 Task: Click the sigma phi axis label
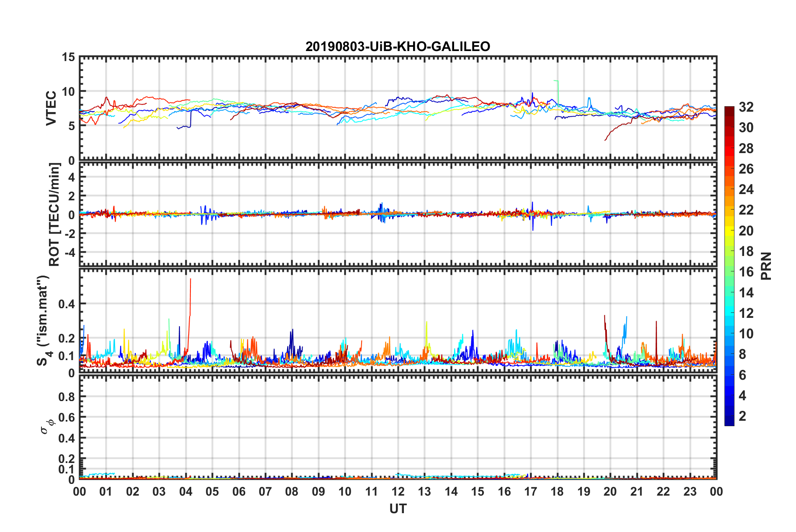[x=47, y=426]
